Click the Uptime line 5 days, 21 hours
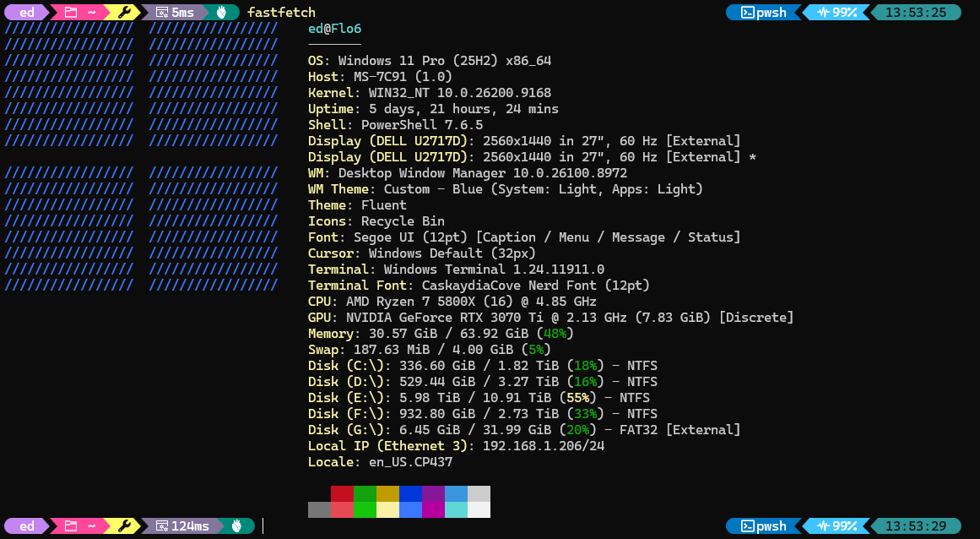The height and width of the screenshot is (539, 980). point(433,109)
